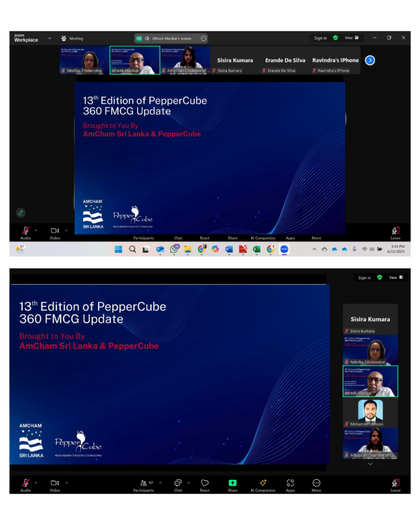The image size is (420, 525).
Task: Select Erande De Silva participant tile
Action: (285, 60)
